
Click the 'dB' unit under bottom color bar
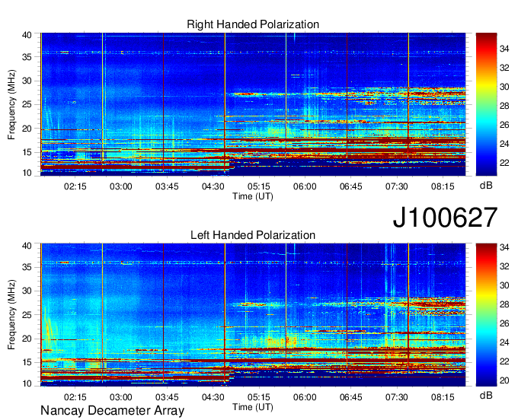point(486,395)
